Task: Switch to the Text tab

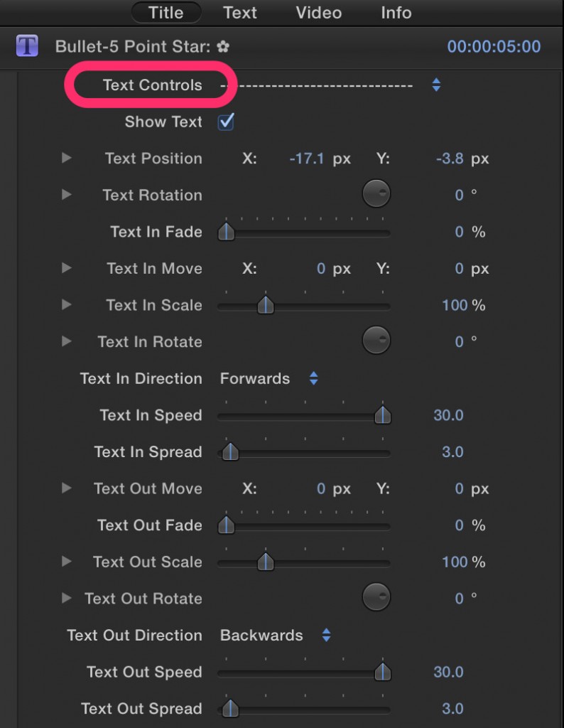Action: click(x=240, y=13)
